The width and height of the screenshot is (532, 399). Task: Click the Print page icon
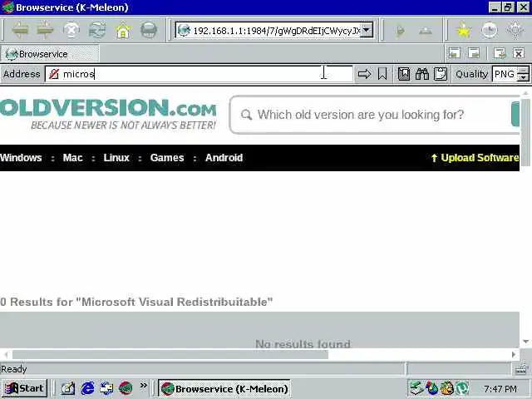pos(149,31)
